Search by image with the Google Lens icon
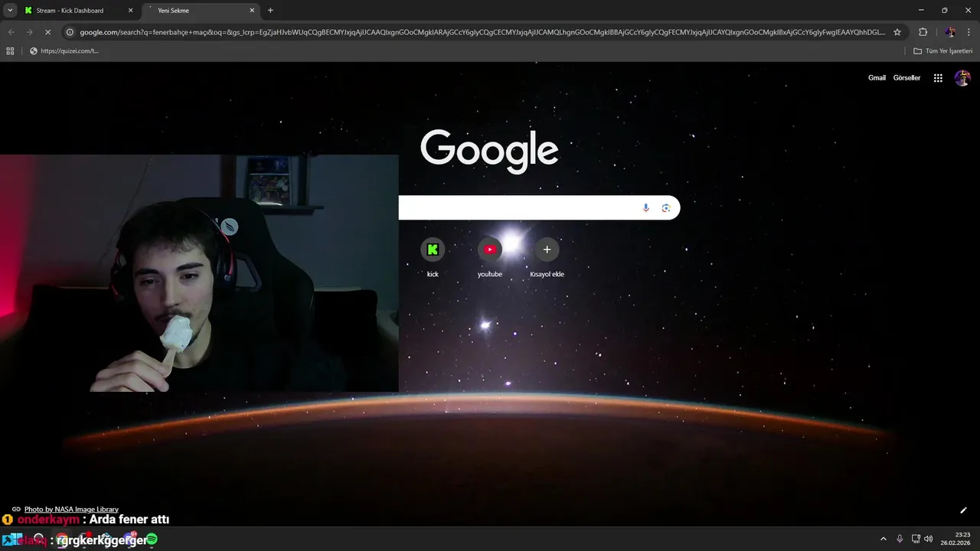Image resolution: width=980 pixels, height=551 pixels. click(666, 208)
